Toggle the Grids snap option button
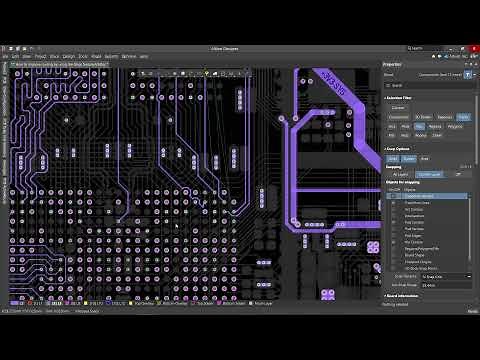 coord(392,159)
